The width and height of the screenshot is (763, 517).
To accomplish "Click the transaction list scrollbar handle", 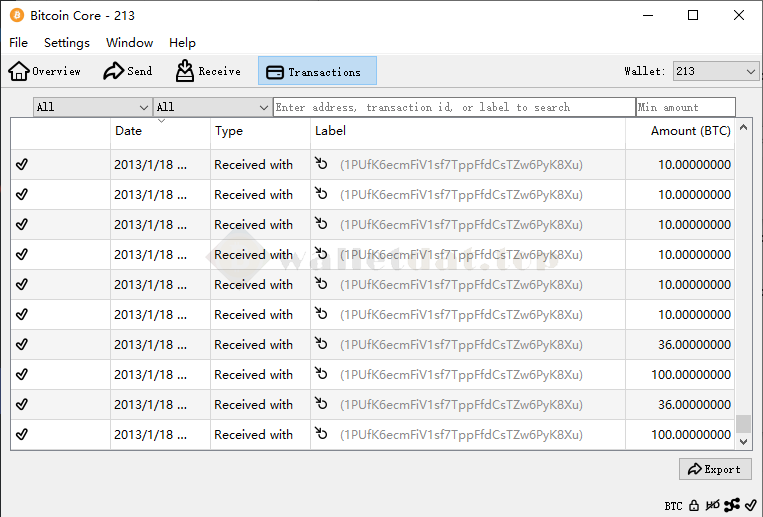I will click(743, 424).
